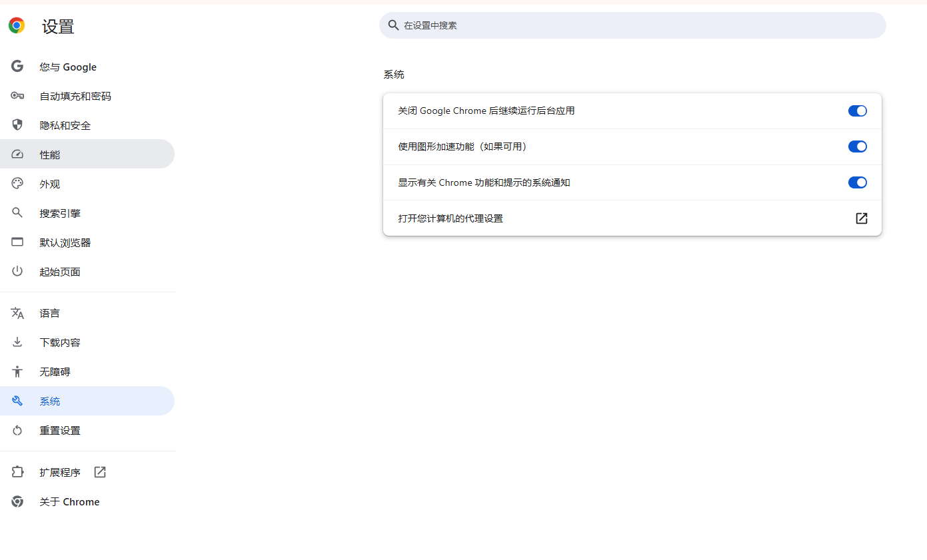Open 无障碍 settings

tap(87, 372)
